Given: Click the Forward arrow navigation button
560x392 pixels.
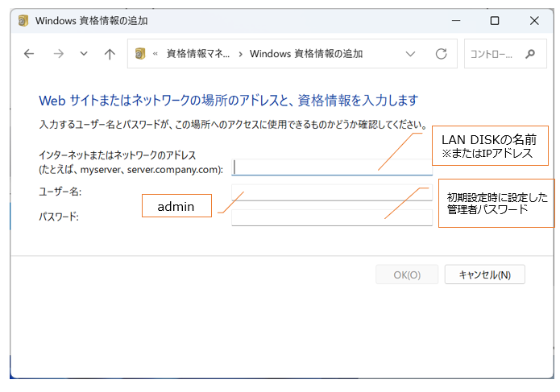Looking at the screenshot, I should (x=58, y=55).
